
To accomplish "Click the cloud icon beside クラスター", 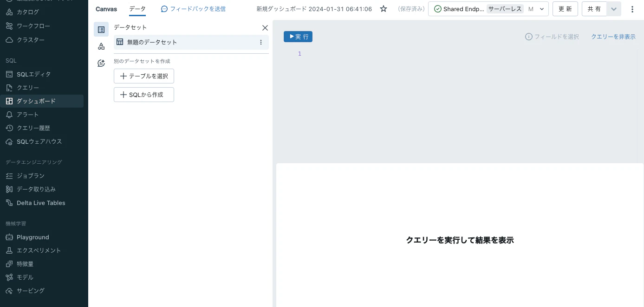I will 9,40.
